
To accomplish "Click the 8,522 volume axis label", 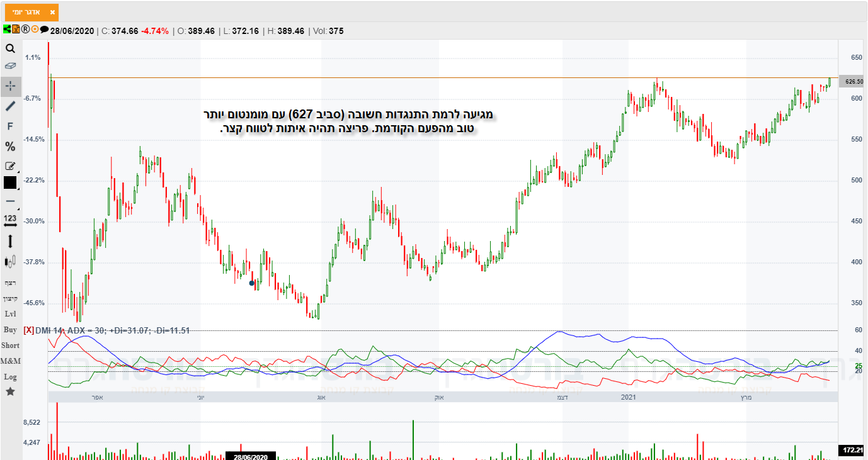I will click(31, 422).
